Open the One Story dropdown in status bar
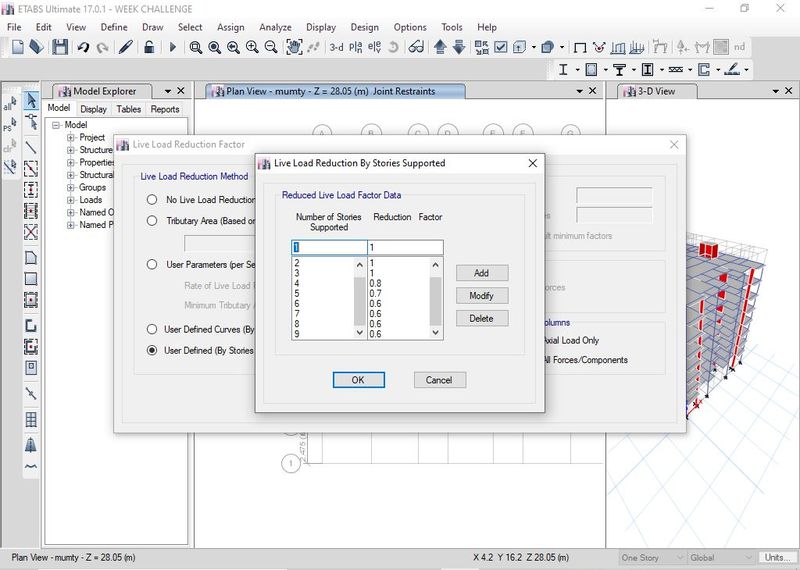 [649, 558]
